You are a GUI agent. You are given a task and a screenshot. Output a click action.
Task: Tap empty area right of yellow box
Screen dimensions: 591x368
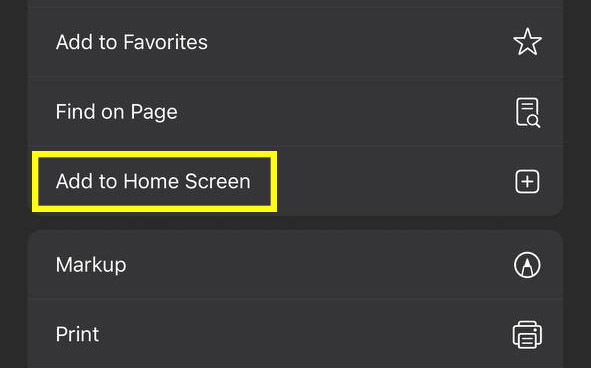click(392, 181)
